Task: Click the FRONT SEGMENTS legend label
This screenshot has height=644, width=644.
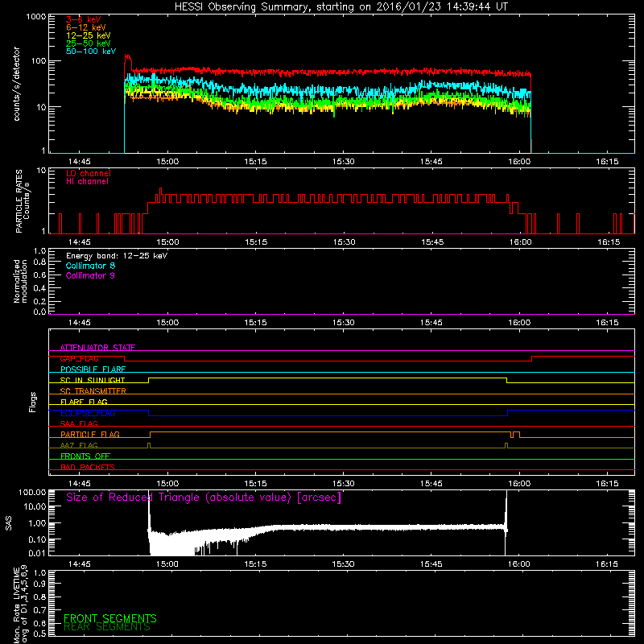Action: pyautogui.click(x=110, y=618)
